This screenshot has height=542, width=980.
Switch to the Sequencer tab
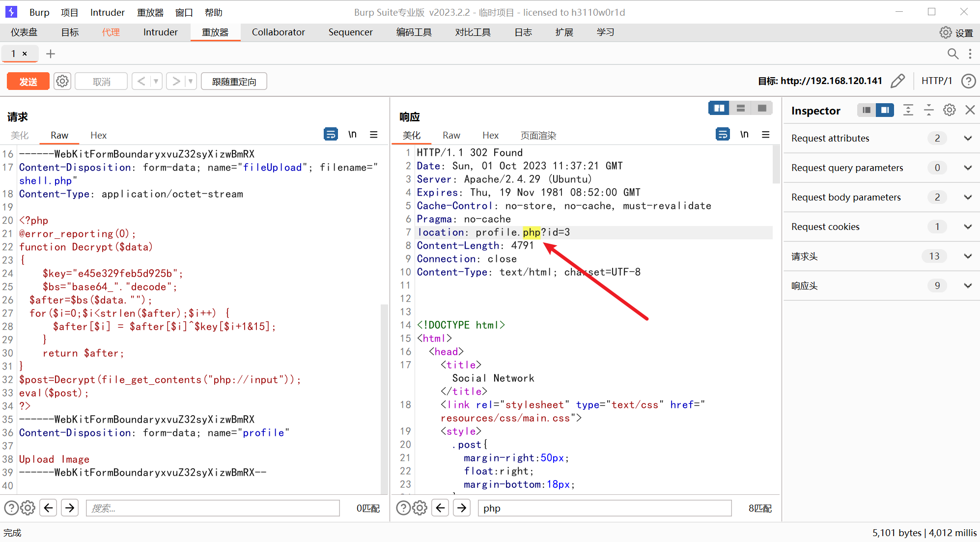click(351, 32)
